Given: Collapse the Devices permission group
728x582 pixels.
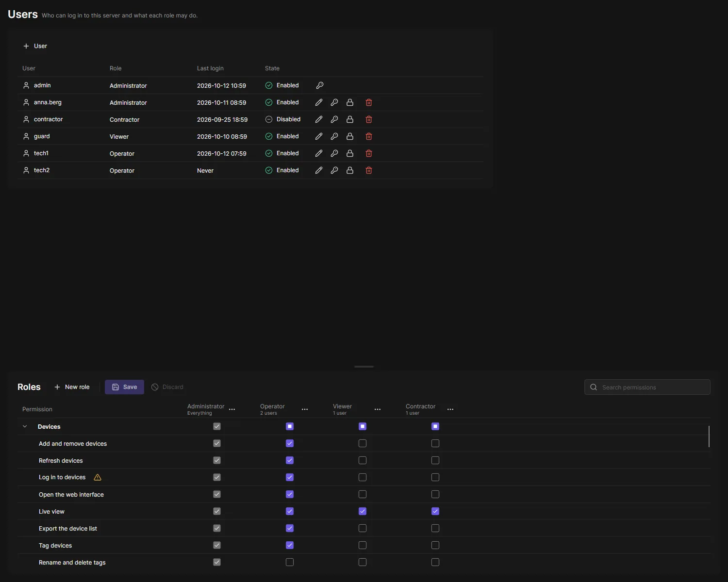Looking at the screenshot, I should (25, 426).
